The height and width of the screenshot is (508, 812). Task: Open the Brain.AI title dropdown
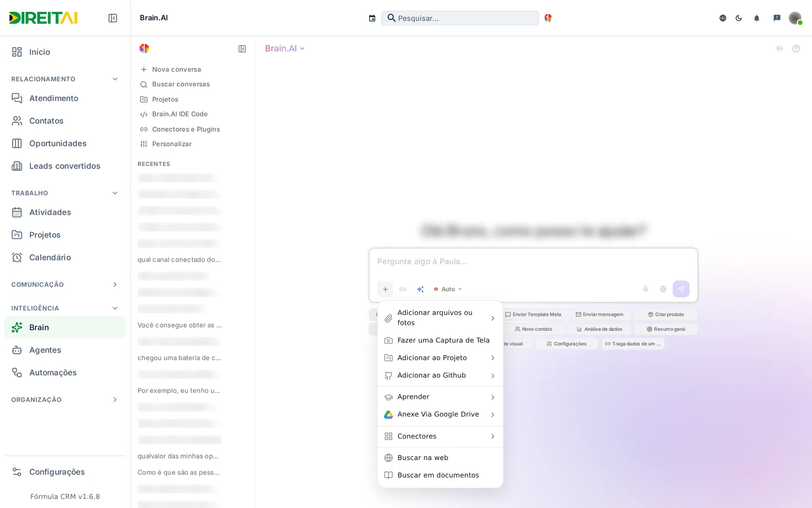pos(285,48)
